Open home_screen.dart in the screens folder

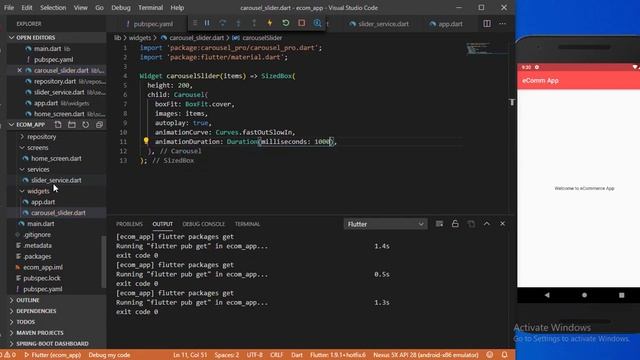pos(56,158)
